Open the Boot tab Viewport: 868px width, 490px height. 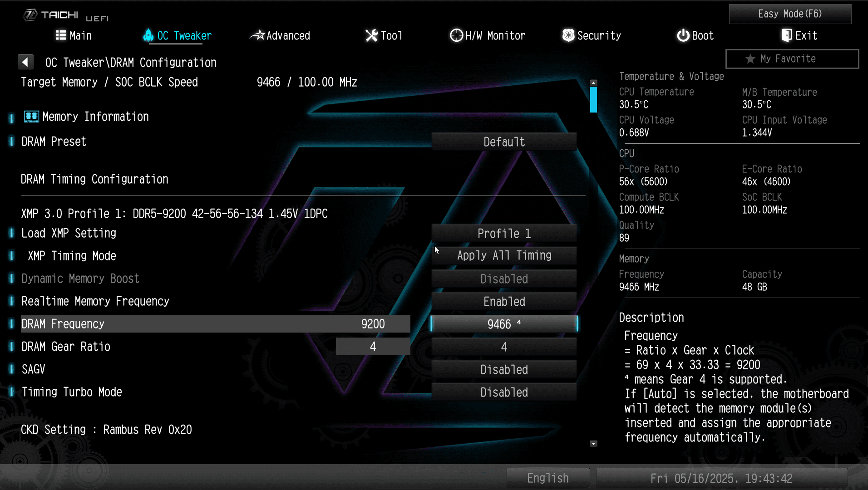pos(695,35)
